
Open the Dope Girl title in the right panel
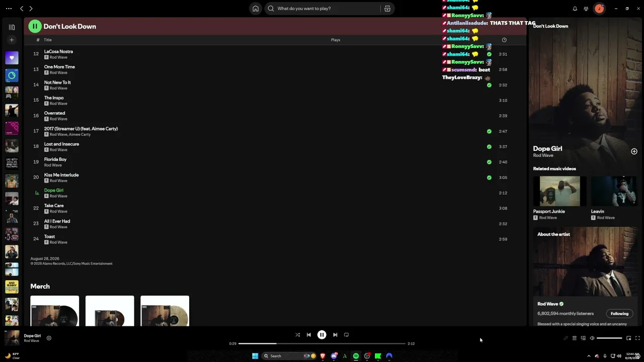point(547,148)
